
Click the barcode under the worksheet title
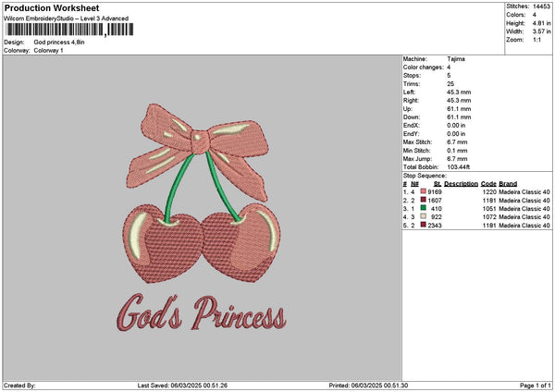tap(69, 30)
